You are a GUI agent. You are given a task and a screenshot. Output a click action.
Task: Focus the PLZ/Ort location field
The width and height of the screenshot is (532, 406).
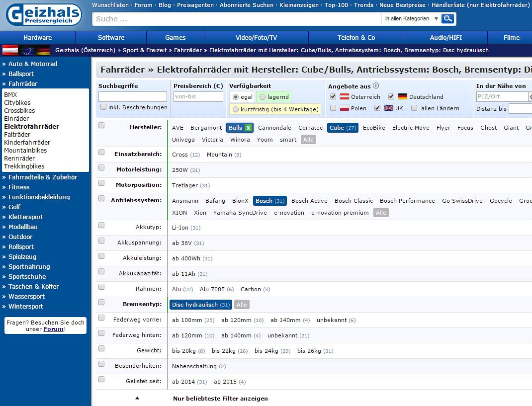tap(502, 97)
